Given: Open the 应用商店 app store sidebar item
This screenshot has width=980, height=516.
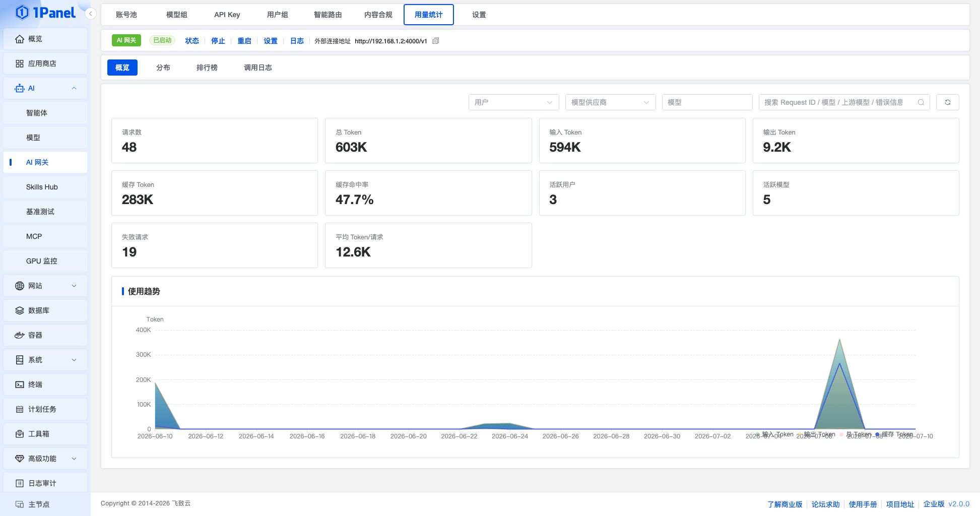Looking at the screenshot, I should (x=45, y=63).
